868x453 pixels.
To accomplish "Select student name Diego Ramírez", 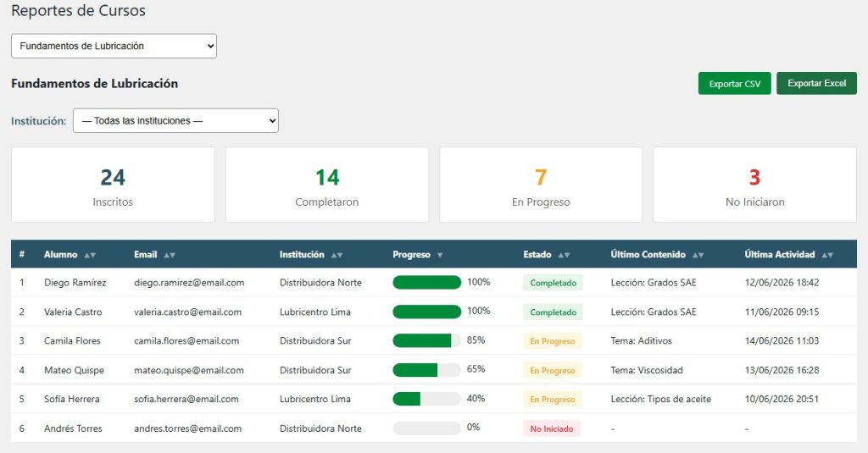I will pyautogui.click(x=75, y=283).
